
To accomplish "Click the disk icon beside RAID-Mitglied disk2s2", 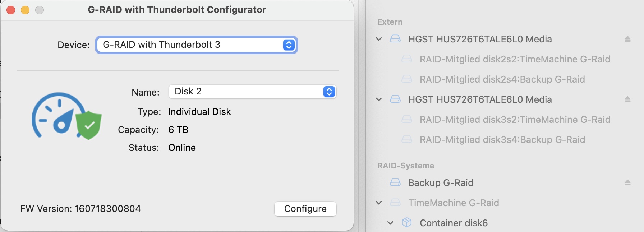I will click(x=407, y=59).
